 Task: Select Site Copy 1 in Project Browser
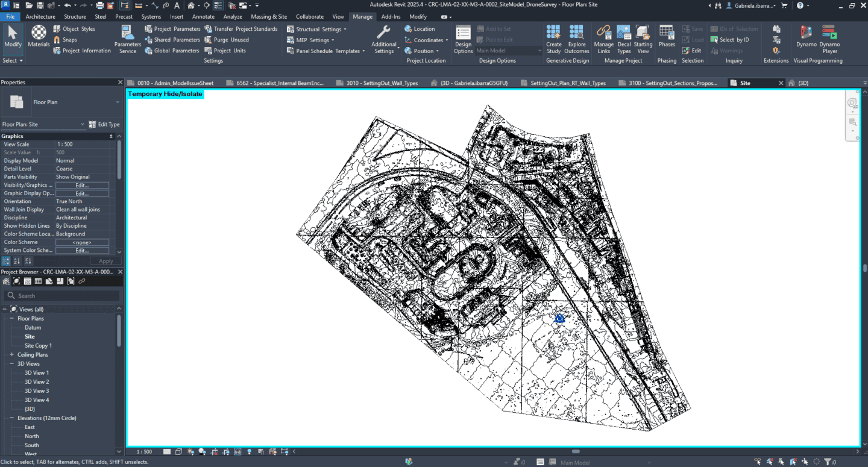click(38, 346)
